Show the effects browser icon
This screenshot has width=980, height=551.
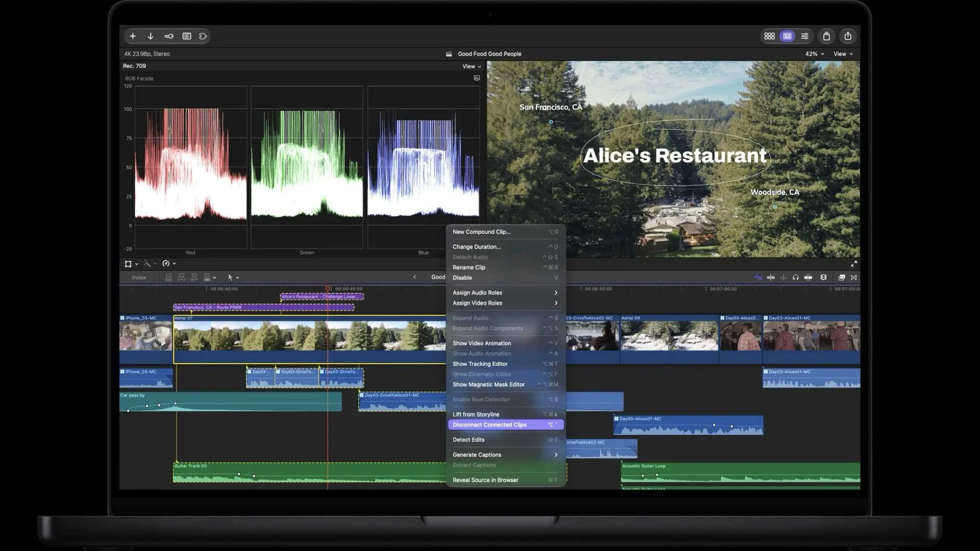pyautogui.click(x=842, y=278)
